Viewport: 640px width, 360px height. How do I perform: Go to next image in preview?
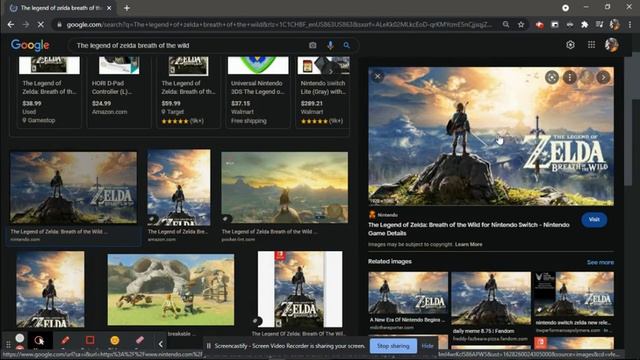tap(603, 77)
